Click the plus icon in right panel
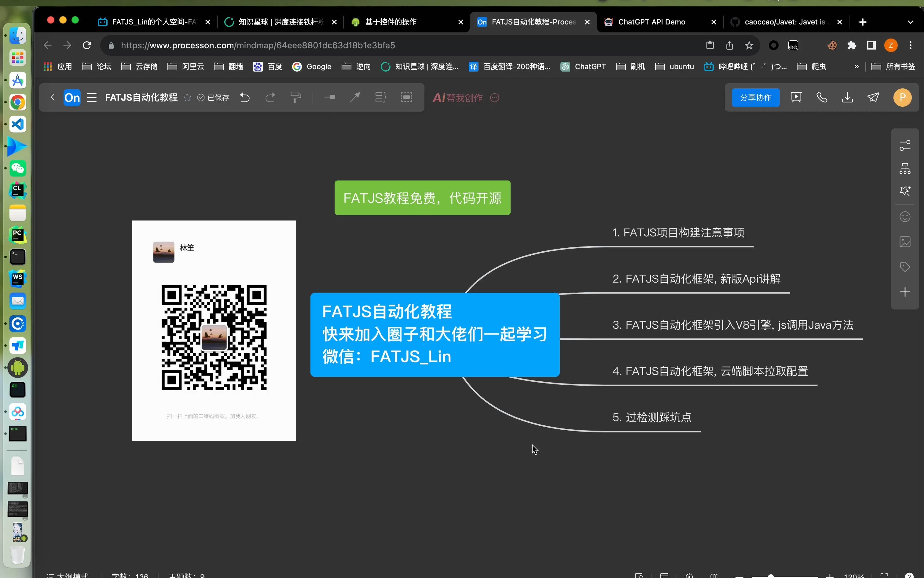Image resolution: width=924 pixels, height=578 pixels. pos(905,292)
